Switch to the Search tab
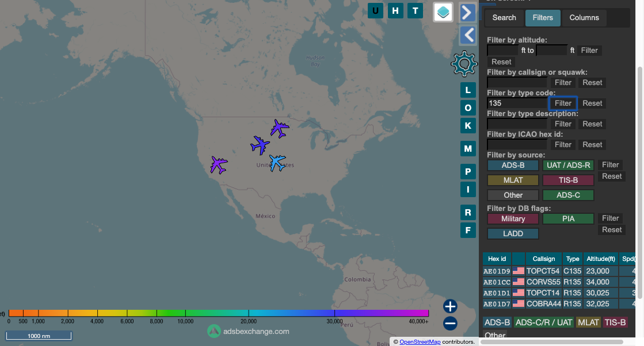This screenshot has height=346, width=644. click(x=504, y=18)
